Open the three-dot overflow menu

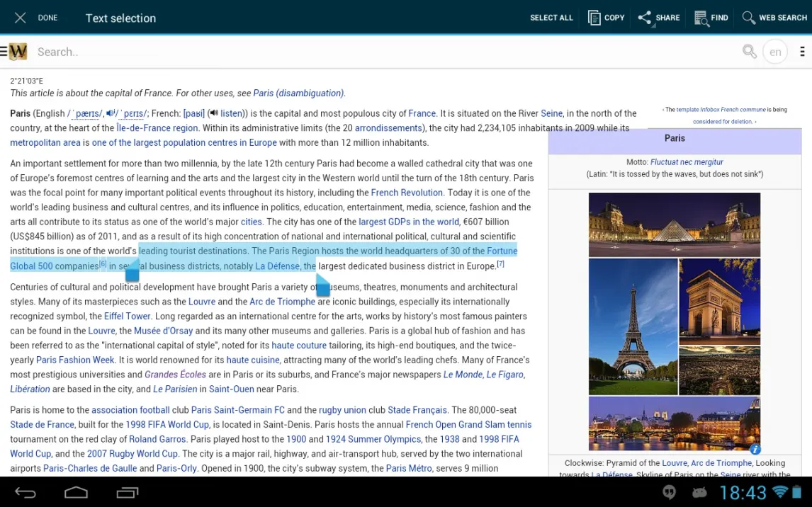(x=802, y=51)
